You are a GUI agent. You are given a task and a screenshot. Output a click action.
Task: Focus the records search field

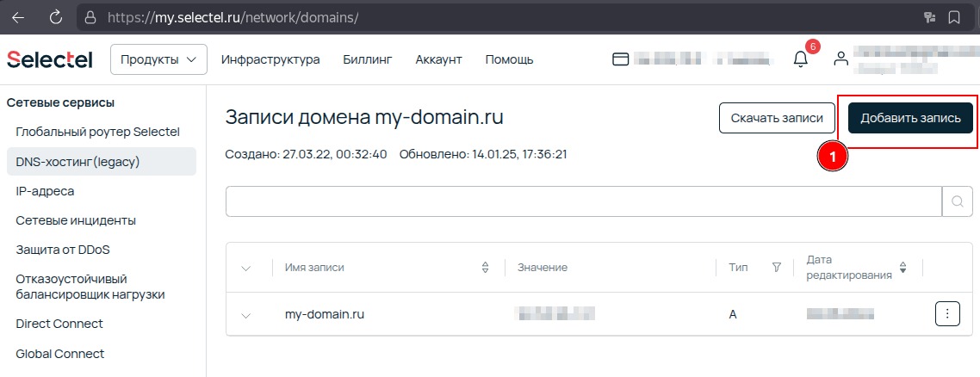(x=583, y=201)
